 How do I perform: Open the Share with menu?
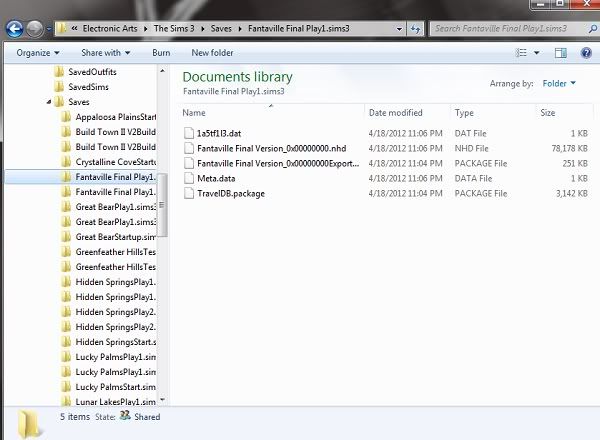pyautogui.click(x=106, y=53)
